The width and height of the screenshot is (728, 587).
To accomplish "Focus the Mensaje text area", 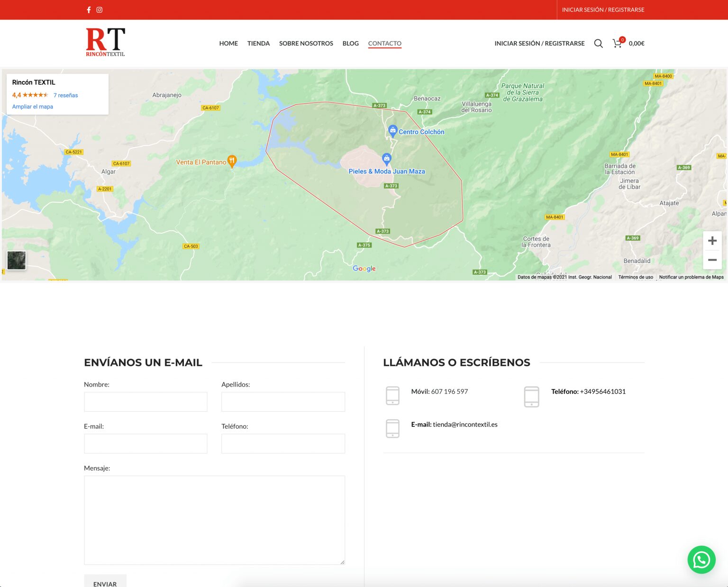I will click(x=214, y=520).
